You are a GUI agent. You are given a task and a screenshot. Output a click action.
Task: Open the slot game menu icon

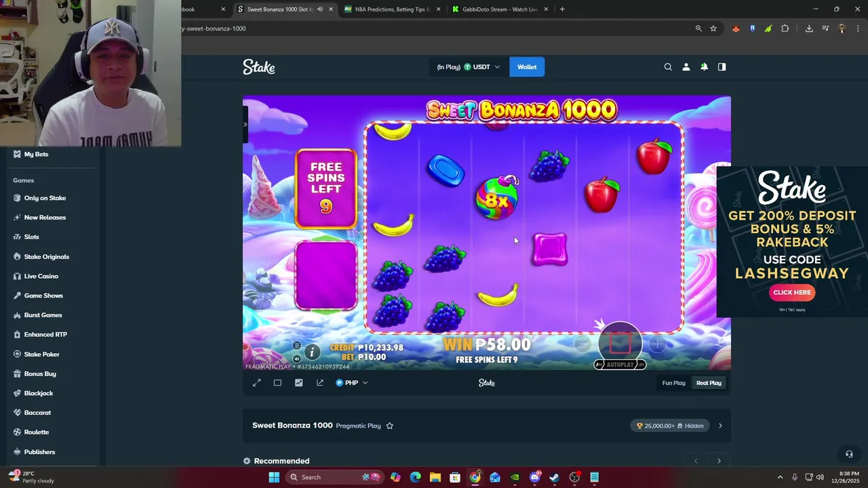coord(296,346)
